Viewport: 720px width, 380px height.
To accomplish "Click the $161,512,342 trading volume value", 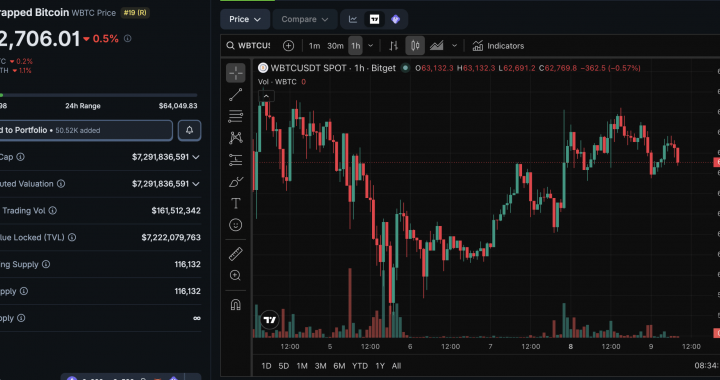I will (x=176, y=211).
